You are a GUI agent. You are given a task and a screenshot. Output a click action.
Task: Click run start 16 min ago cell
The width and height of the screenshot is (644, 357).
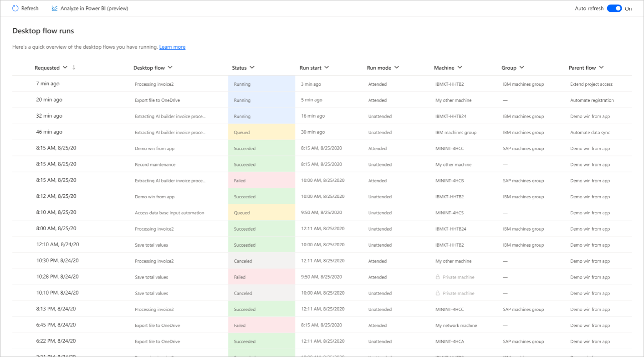(x=313, y=116)
